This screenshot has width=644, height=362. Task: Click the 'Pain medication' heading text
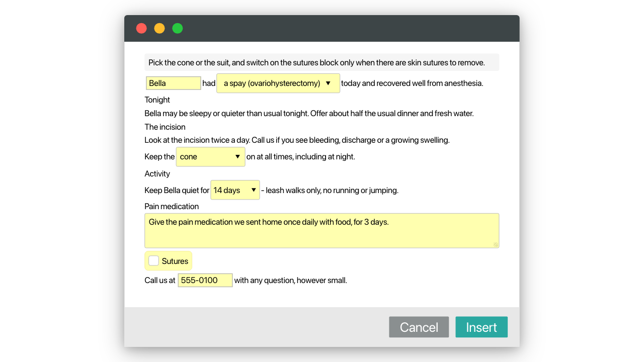coord(172,206)
